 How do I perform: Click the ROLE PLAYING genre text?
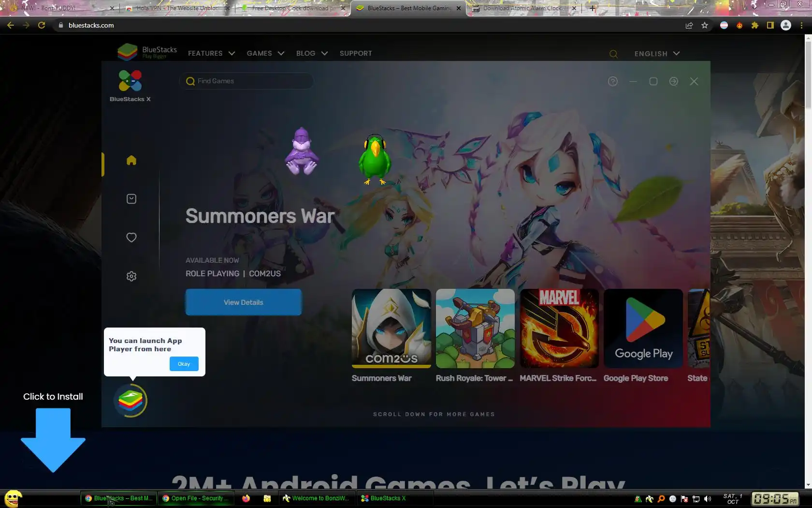pos(213,273)
